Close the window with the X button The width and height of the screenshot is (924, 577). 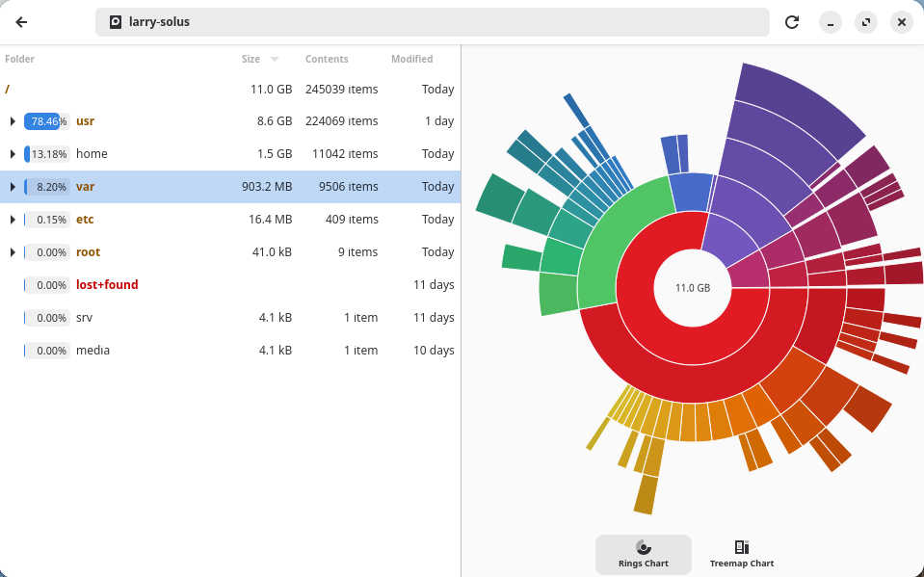901,22
